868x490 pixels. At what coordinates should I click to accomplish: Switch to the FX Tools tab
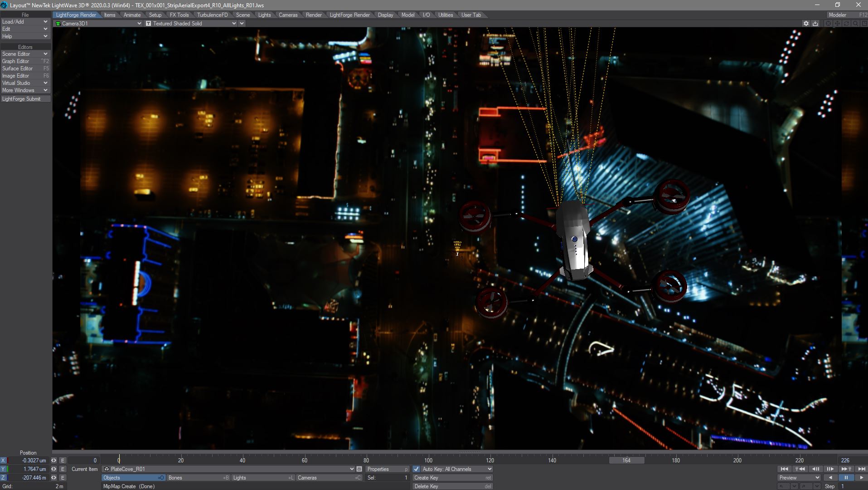(x=179, y=15)
